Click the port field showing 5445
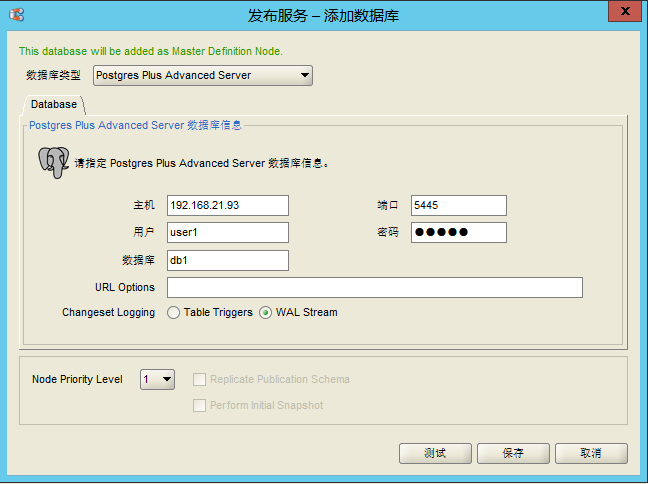This screenshot has height=484, width=648. point(459,205)
